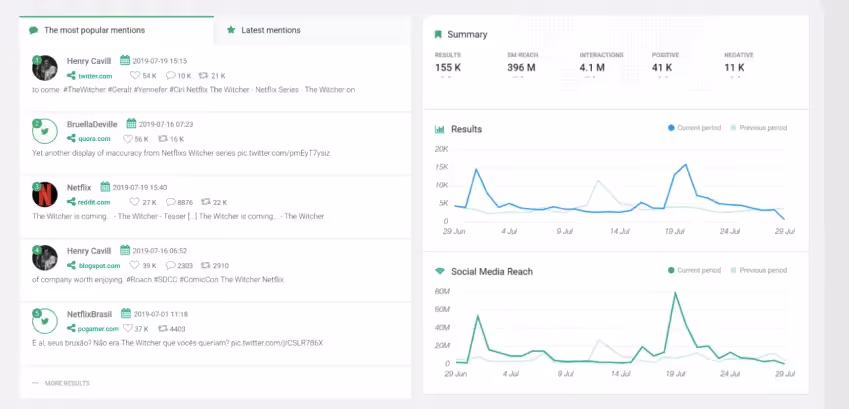Viewport: 849px width, 409px height.
Task: Click the Summary bookmark icon
Action: coord(438,35)
